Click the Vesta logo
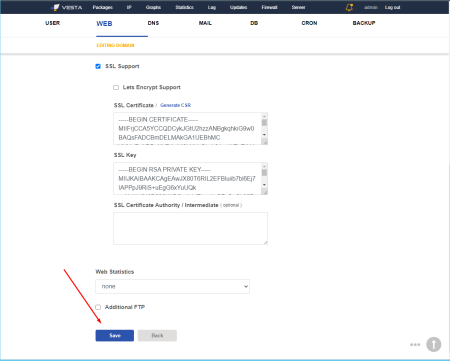This screenshot has height=361, width=450. (x=67, y=7)
